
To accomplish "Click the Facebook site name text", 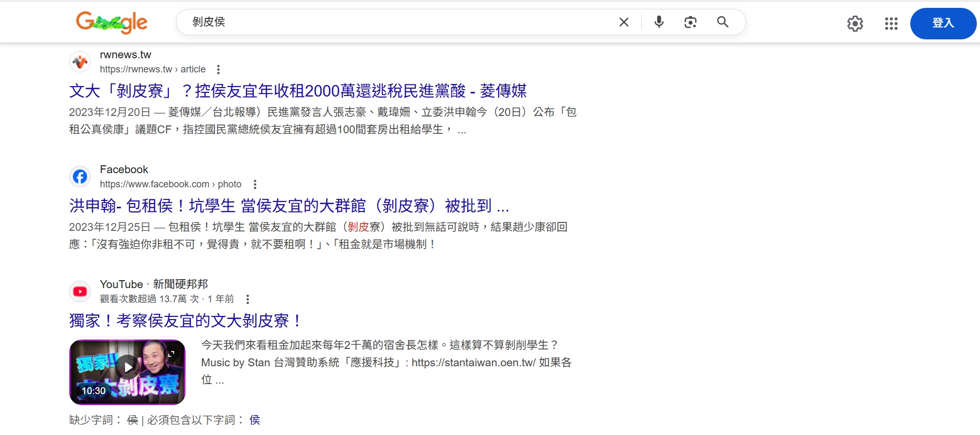I will (124, 169).
